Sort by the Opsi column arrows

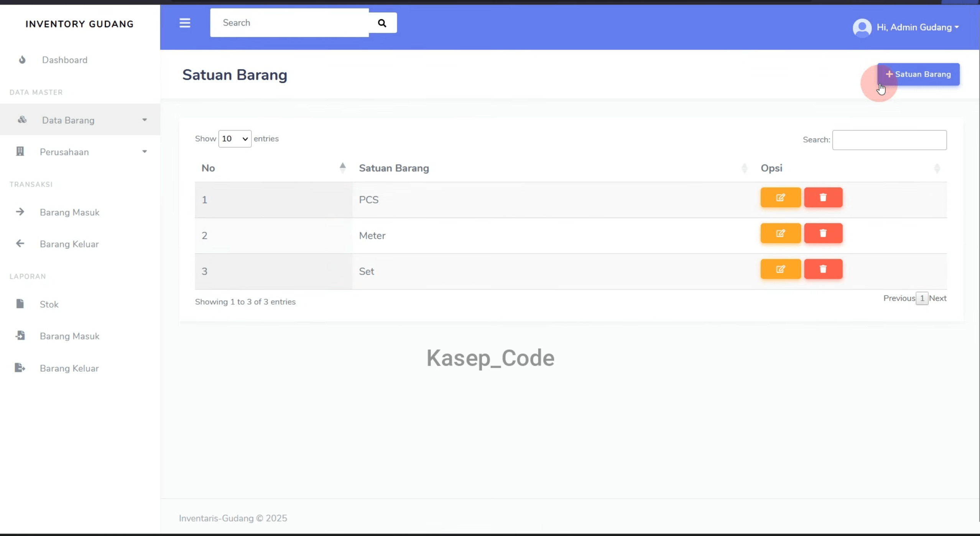pos(937,168)
